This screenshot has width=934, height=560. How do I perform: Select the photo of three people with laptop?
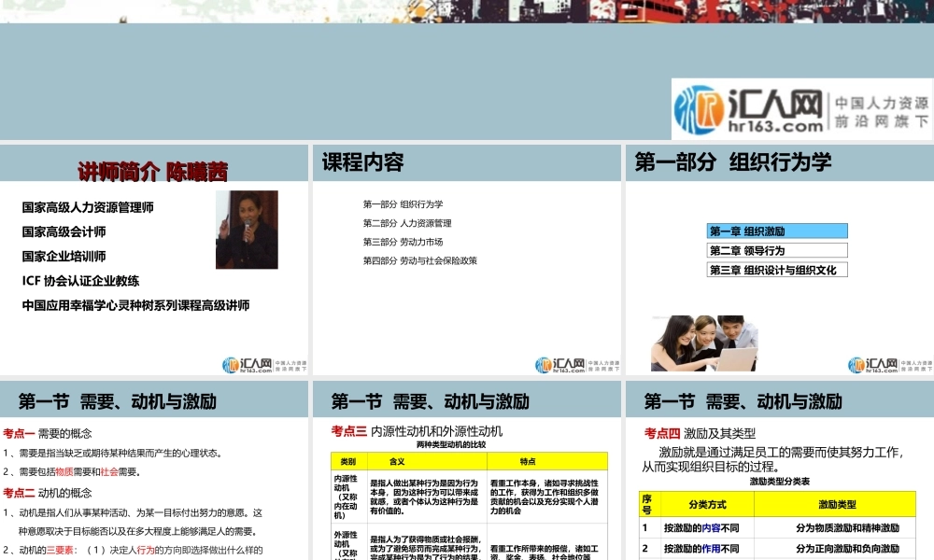(704, 343)
